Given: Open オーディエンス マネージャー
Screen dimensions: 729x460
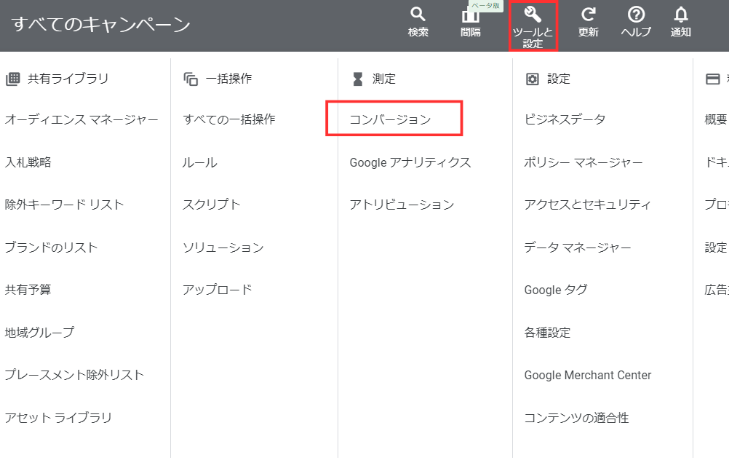Looking at the screenshot, I should [x=81, y=120].
